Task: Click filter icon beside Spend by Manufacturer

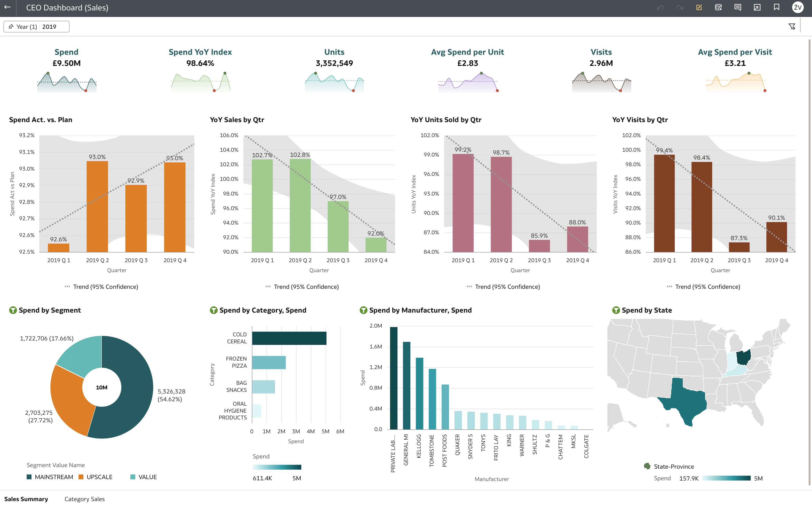Action: tap(363, 310)
